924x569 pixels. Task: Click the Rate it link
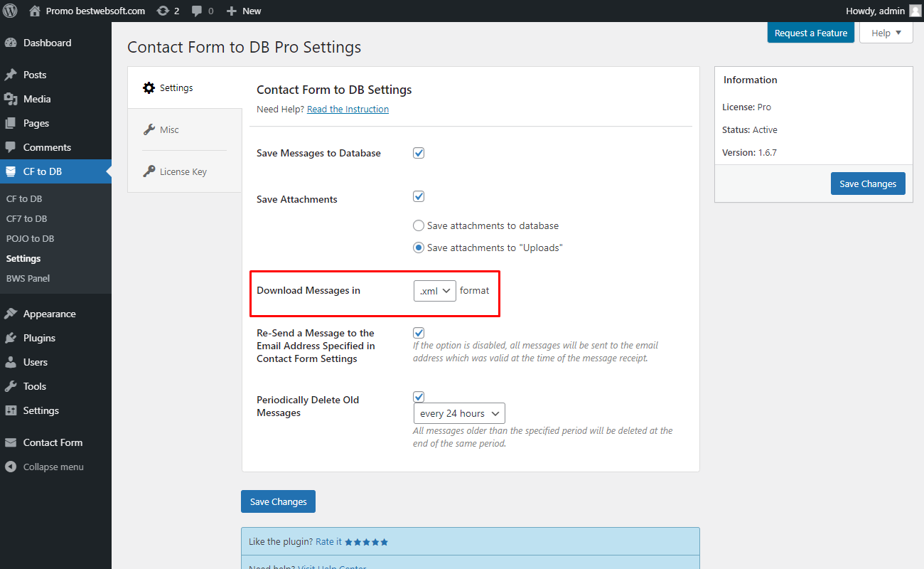point(328,542)
